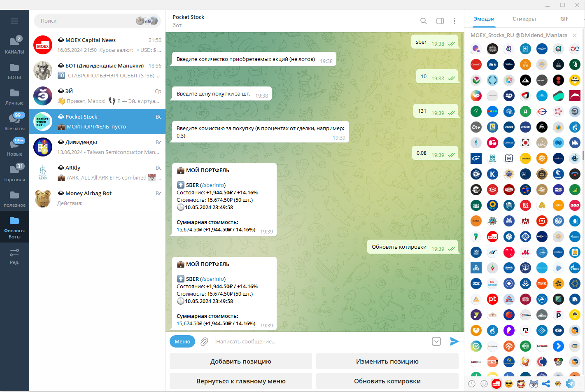Image resolution: width=585 pixels, height=392 pixels.
Task: Click the emoji panel vertical scrollbar
Action: (583, 156)
